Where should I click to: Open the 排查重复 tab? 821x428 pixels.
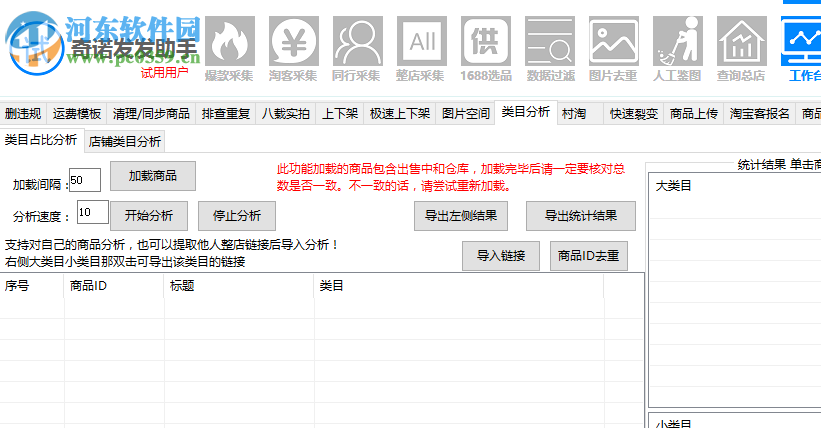pyautogui.click(x=226, y=114)
